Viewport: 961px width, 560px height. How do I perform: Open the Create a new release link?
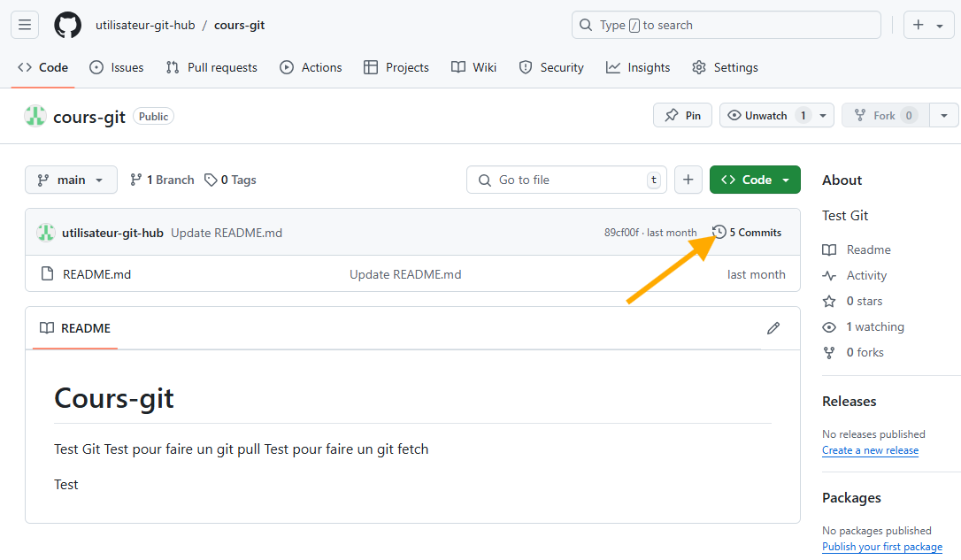[870, 450]
